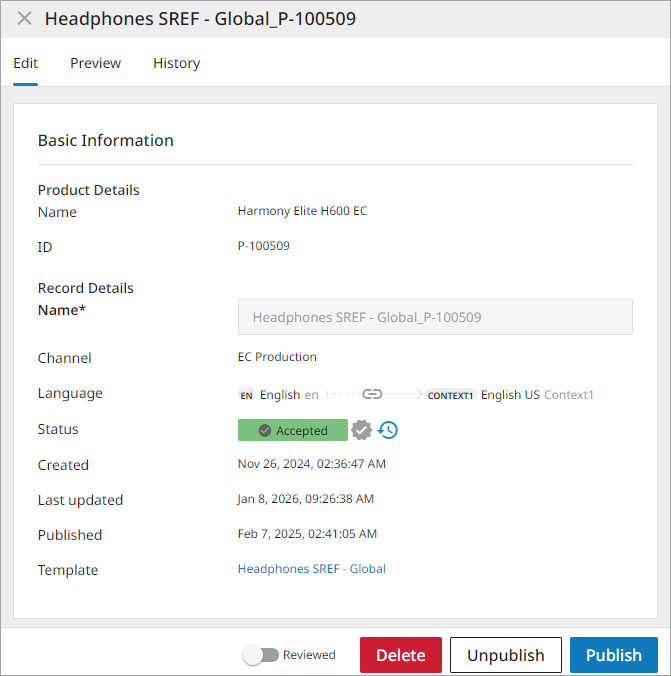The height and width of the screenshot is (676, 671).
Task: Toggle the Reviewed switch
Action: pyautogui.click(x=261, y=655)
